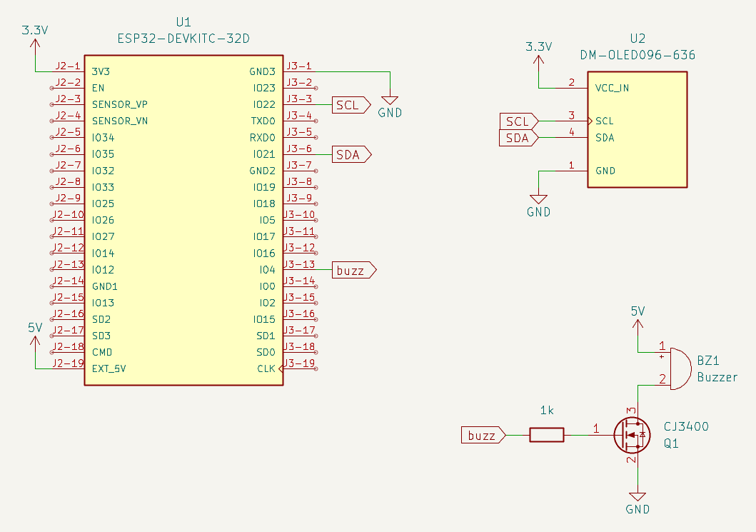The height and width of the screenshot is (532, 756).
Task: Click the EN pin name in U1
Action: 98,89
